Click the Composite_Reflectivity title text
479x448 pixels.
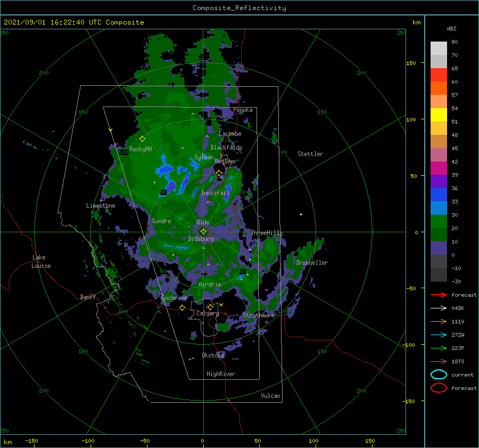pos(239,8)
